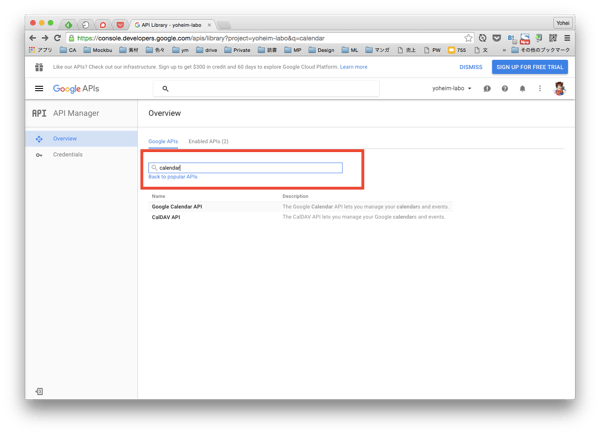Image resolution: width=600 pixels, height=435 pixels.
Task: Switch to the green diamond pinned tab
Action: [x=68, y=25]
